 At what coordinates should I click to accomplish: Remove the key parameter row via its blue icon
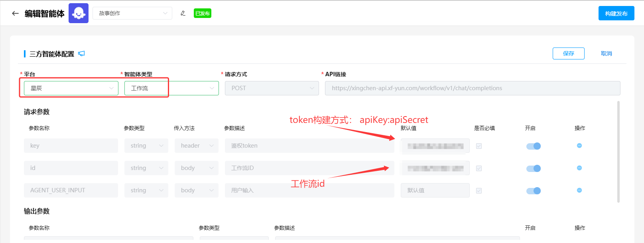click(x=579, y=146)
